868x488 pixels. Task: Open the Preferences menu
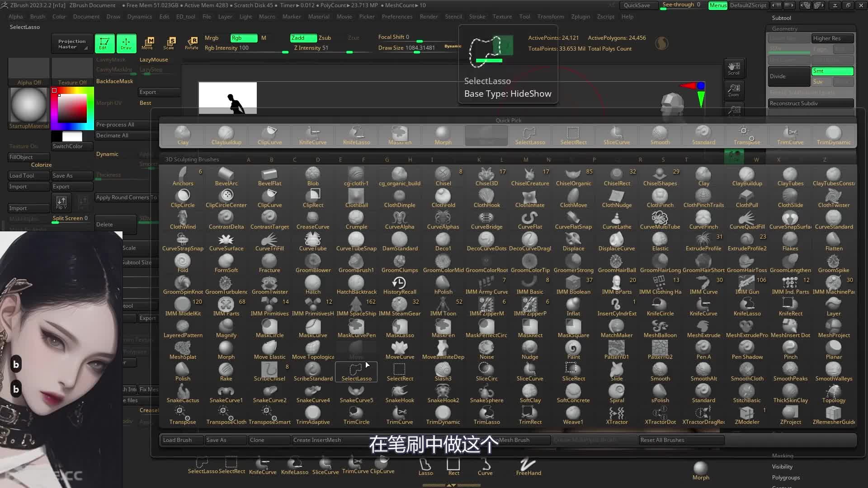[x=397, y=17]
